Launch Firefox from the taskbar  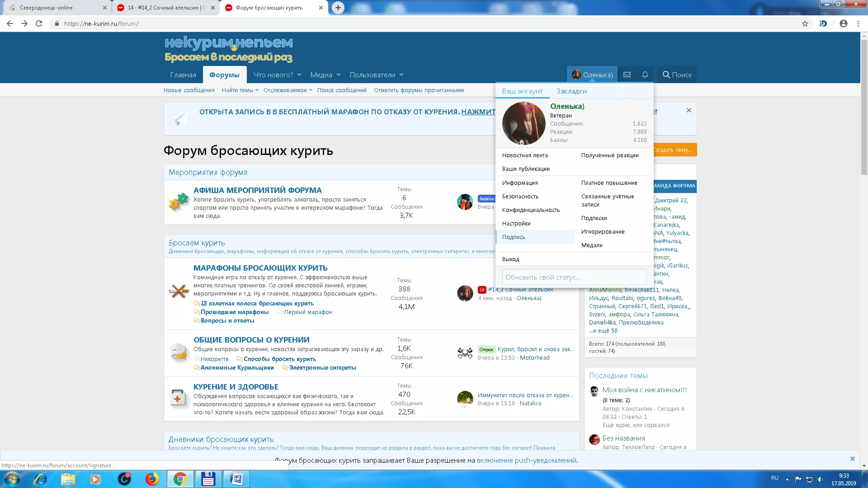pos(152,479)
